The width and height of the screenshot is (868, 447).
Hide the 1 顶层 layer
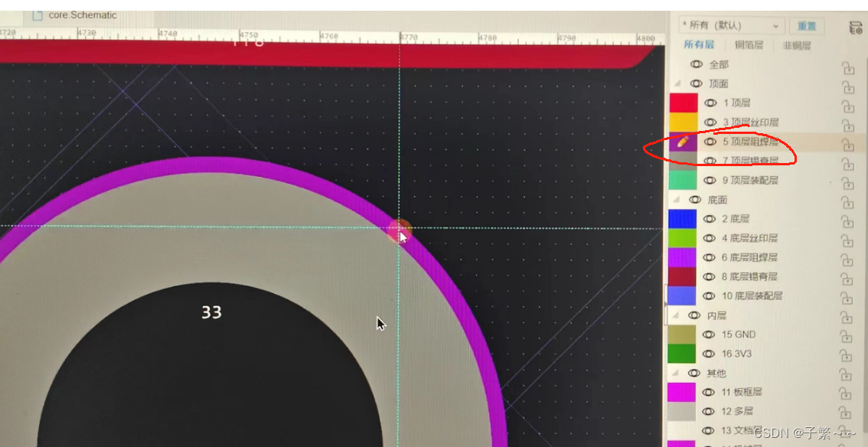pos(710,103)
